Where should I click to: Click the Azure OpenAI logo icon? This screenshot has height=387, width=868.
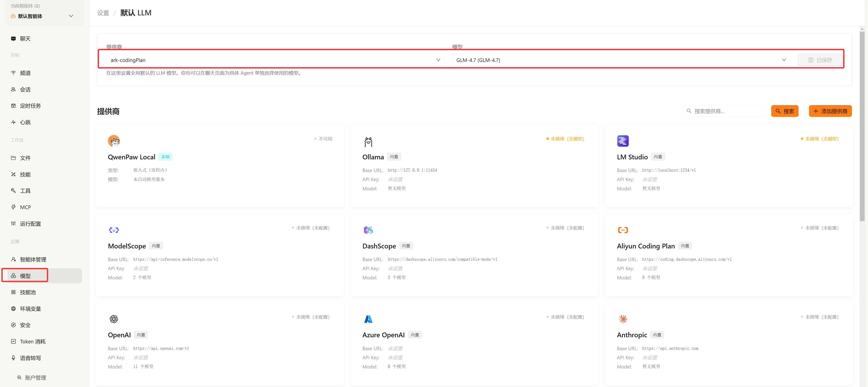pos(368,319)
